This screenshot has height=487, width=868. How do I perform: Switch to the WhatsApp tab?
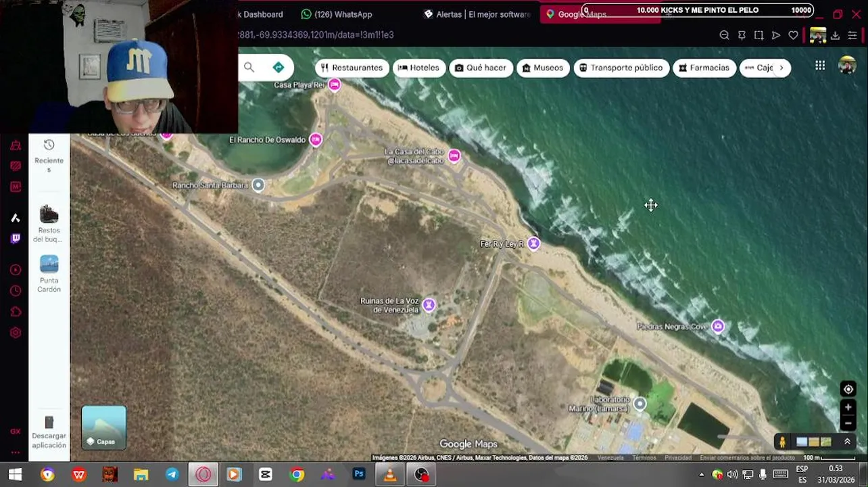tap(337, 14)
